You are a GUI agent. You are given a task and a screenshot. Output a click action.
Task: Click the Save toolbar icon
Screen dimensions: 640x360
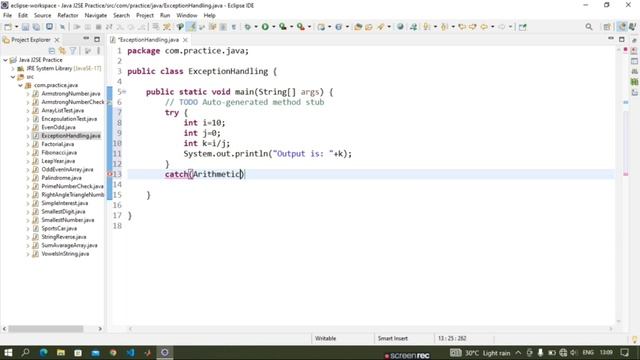coord(25,27)
